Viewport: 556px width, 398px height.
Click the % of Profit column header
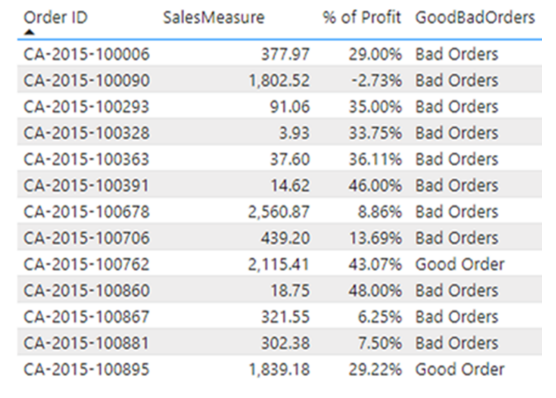tap(362, 17)
